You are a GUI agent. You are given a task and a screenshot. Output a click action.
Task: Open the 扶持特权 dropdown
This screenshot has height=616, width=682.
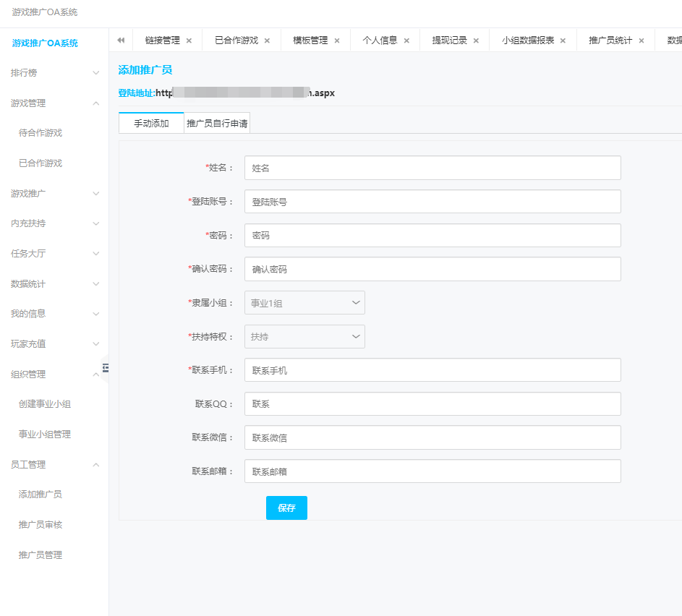304,337
